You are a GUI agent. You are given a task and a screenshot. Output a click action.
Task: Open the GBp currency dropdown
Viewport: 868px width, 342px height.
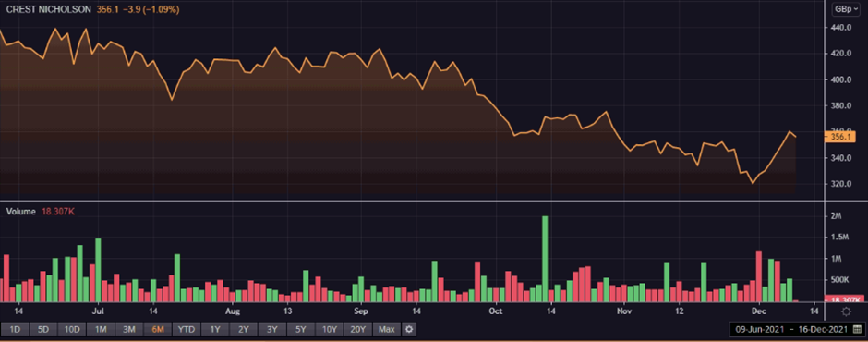tap(847, 9)
